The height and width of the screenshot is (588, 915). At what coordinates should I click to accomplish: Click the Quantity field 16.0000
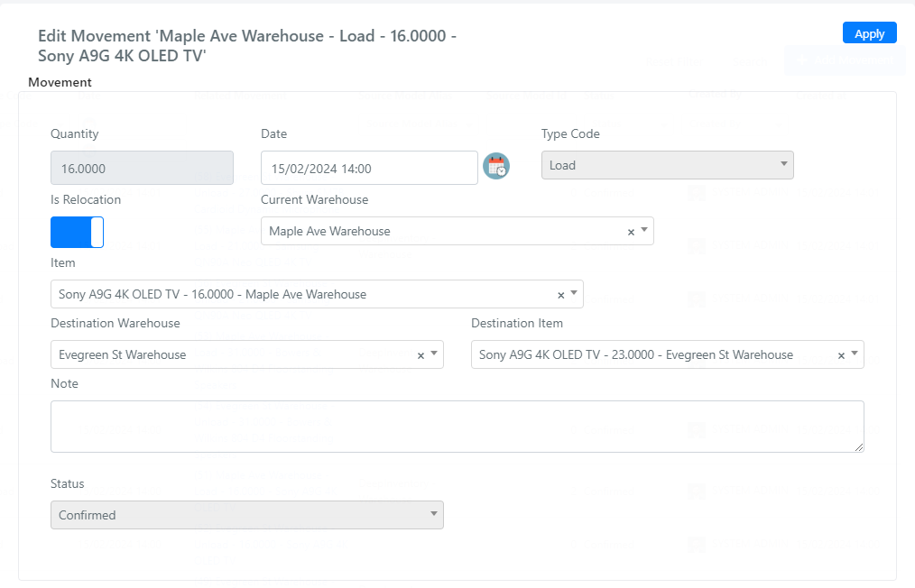(142, 168)
